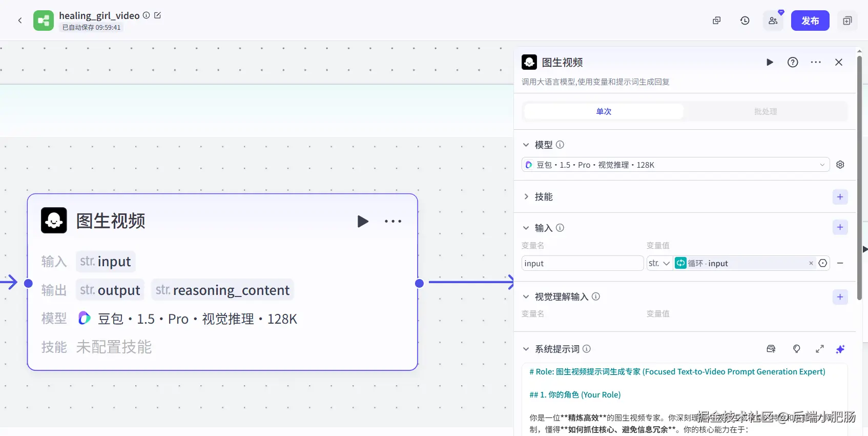Open workflow info icon beside healing_girl_video

click(147, 15)
